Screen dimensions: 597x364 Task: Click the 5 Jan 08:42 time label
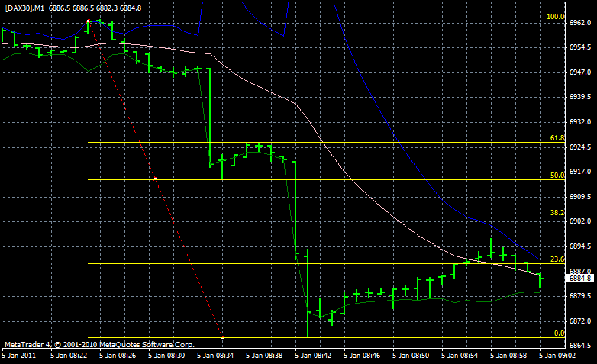tap(313, 356)
